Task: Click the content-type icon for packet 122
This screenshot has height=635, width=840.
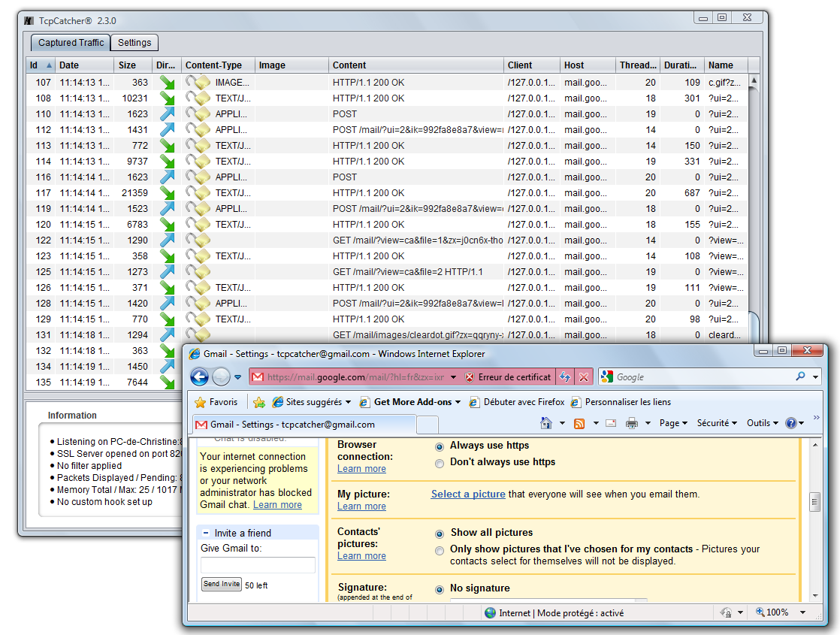Action: tap(198, 240)
